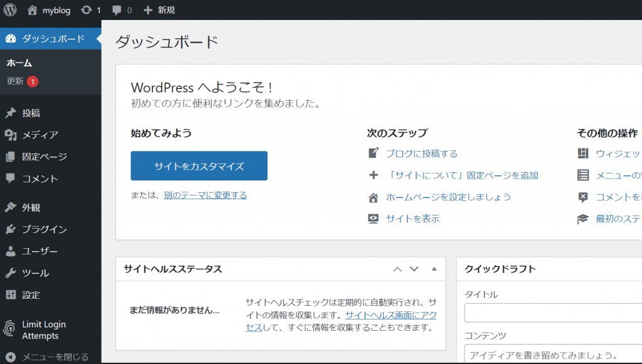Click the down chevron on サイトヘルスステータス panel
The image size is (642, 364).
point(414,269)
